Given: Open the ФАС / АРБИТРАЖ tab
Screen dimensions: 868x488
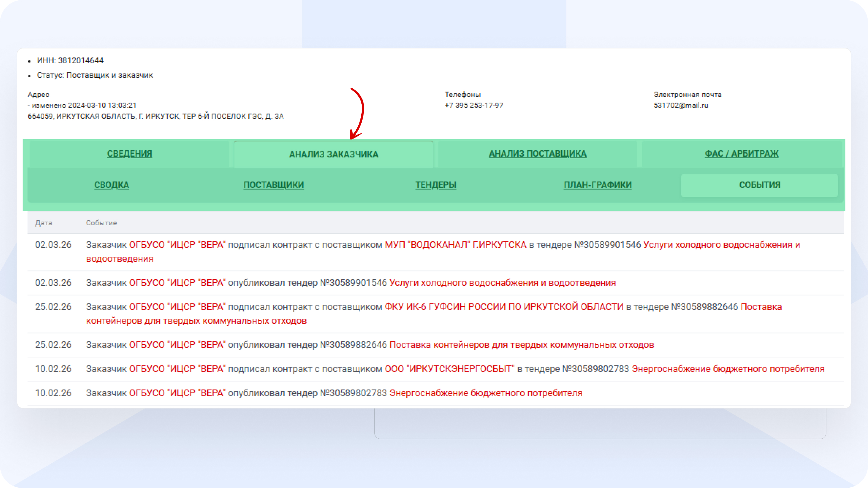Looking at the screenshot, I should coord(741,154).
